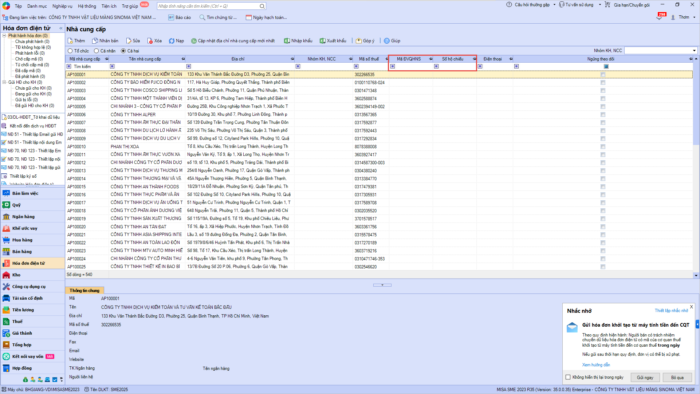Collapse the Phát hành hóa đơn tree node
The height and width of the screenshot is (394, 700).
[4, 36]
